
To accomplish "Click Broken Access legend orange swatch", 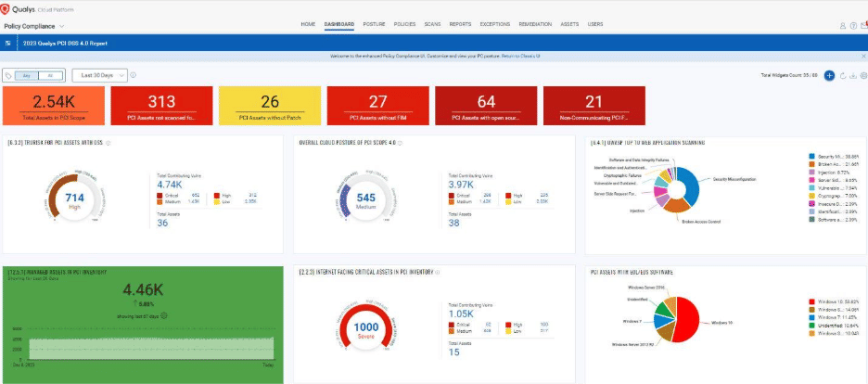I will pyautogui.click(x=811, y=164).
